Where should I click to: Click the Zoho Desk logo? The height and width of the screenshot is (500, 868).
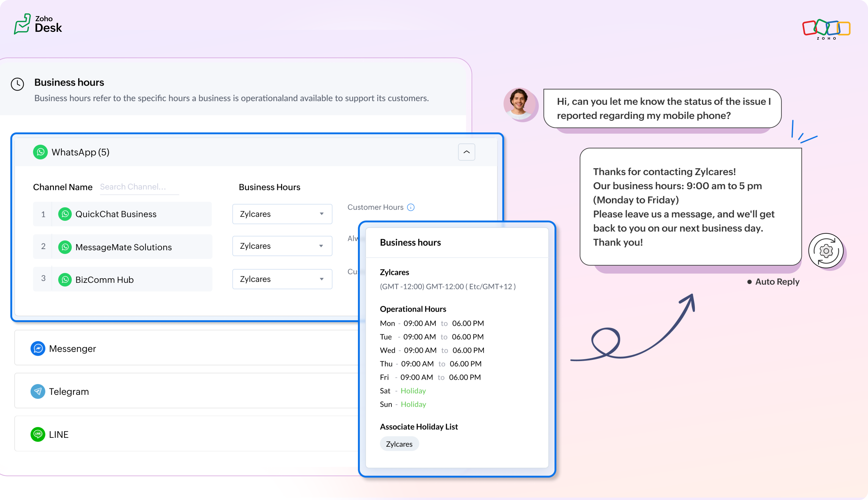click(x=38, y=24)
